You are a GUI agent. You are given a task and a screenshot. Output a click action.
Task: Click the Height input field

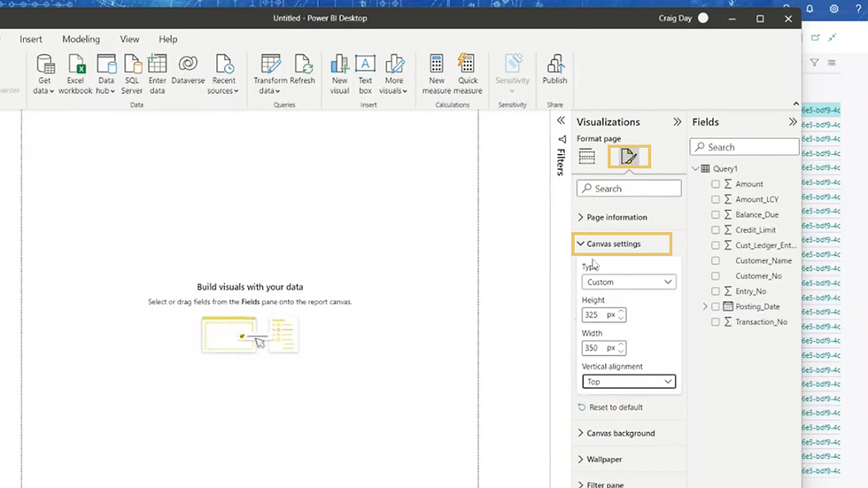(x=604, y=314)
